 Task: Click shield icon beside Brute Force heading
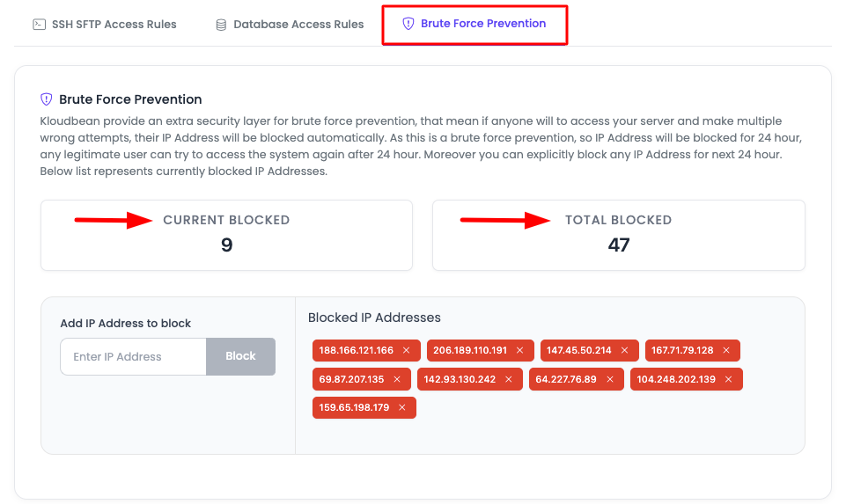point(47,99)
